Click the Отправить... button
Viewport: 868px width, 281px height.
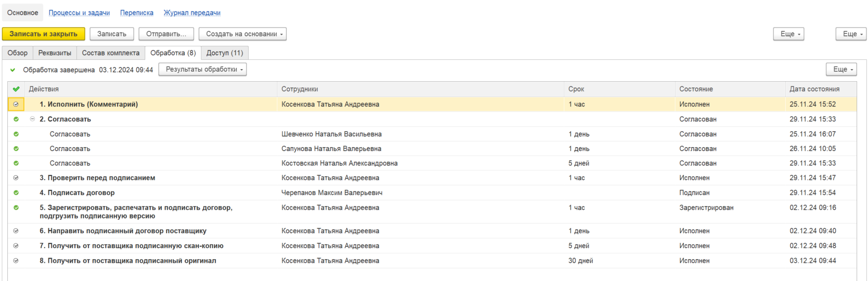click(166, 34)
